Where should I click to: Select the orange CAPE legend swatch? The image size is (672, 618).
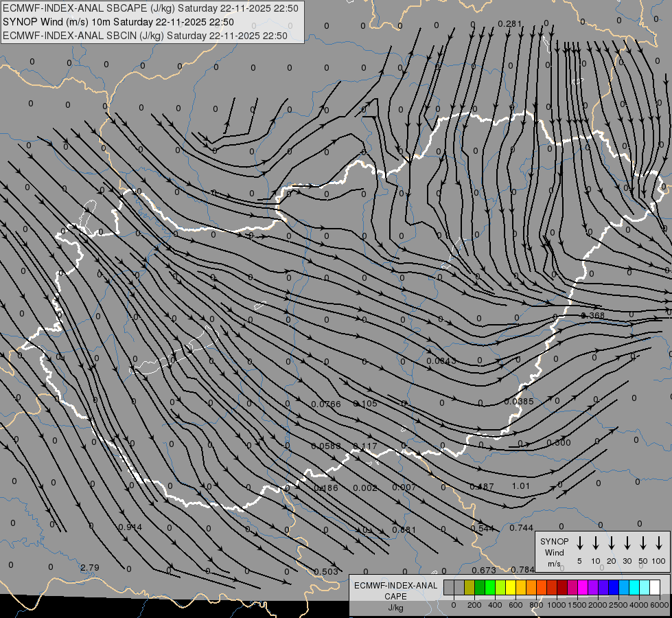click(531, 587)
